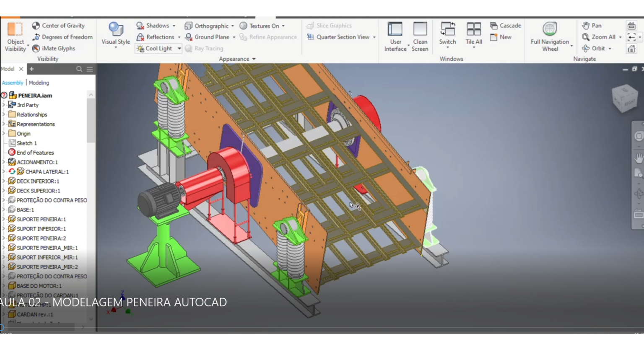
Task: Enable Slice Graphics
Action: 330,26
